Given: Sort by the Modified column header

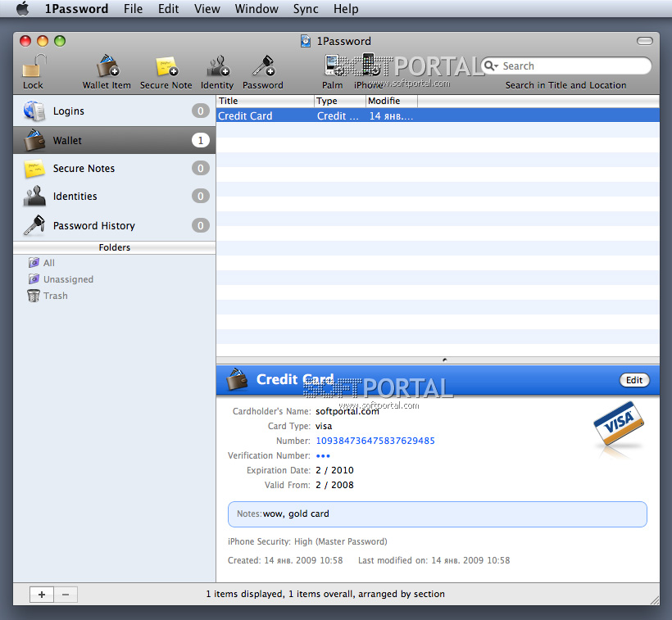Looking at the screenshot, I should [392, 101].
